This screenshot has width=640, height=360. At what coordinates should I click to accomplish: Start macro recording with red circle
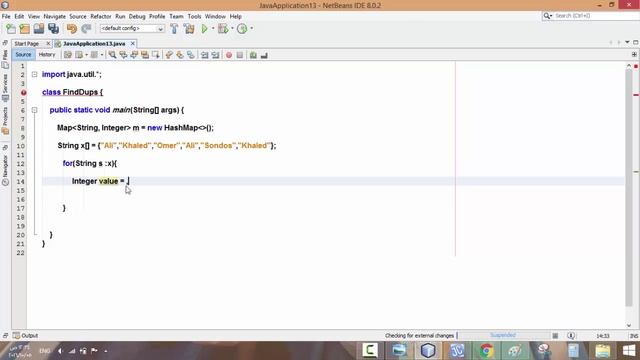229,55
